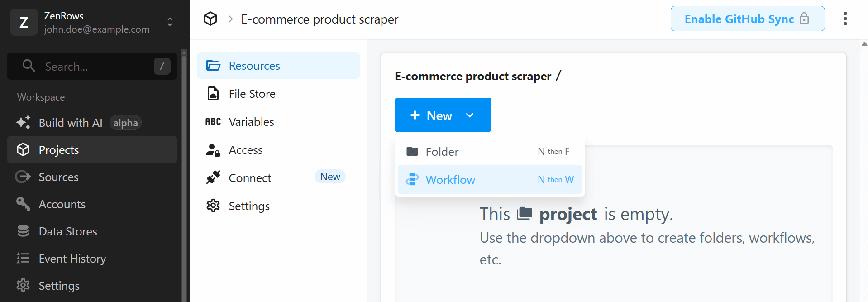Click the gear icon in dark sidebar
The width and height of the screenshot is (868, 302).
[x=23, y=285]
